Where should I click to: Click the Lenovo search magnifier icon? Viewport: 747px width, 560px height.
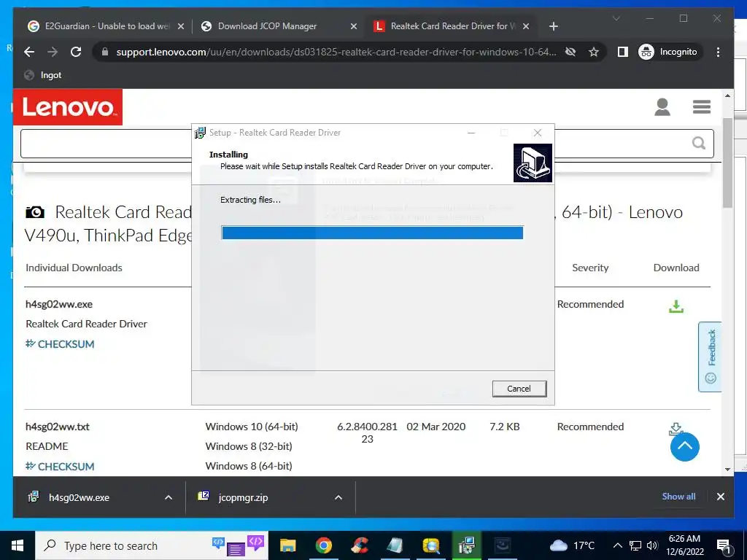tap(698, 143)
